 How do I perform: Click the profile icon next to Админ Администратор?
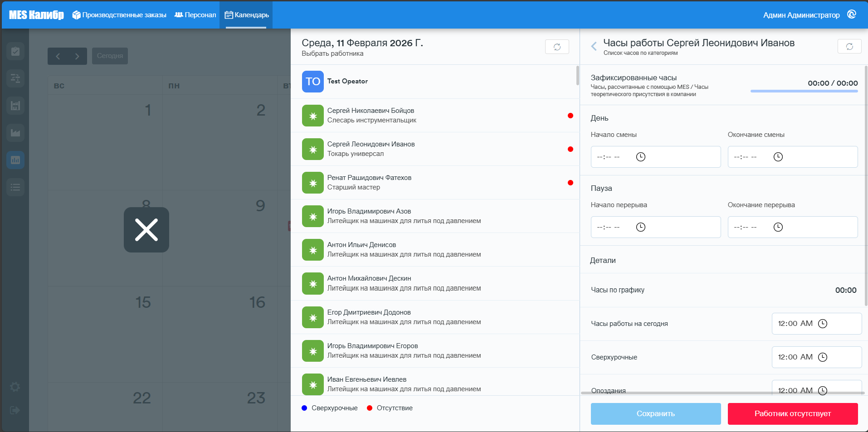[x=852, y=15]
